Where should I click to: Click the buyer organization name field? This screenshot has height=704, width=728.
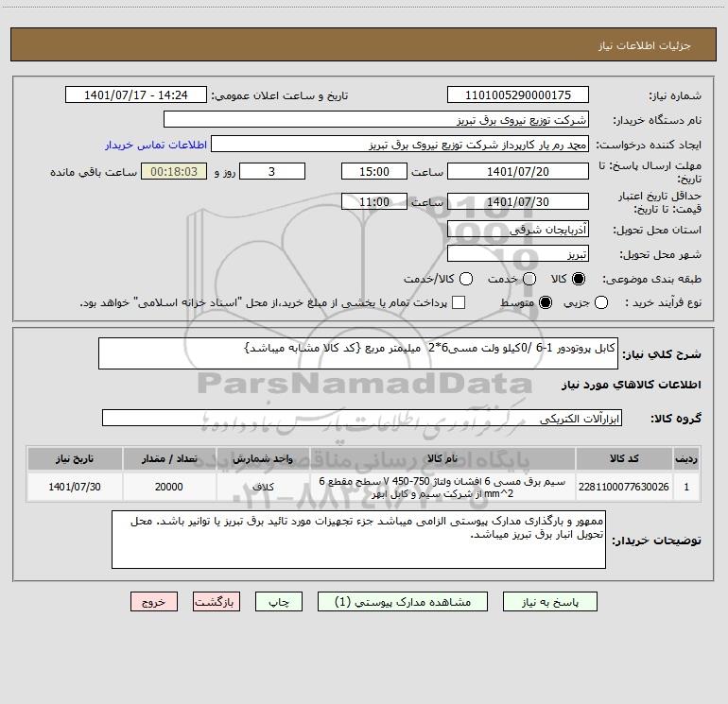(376, 120)
